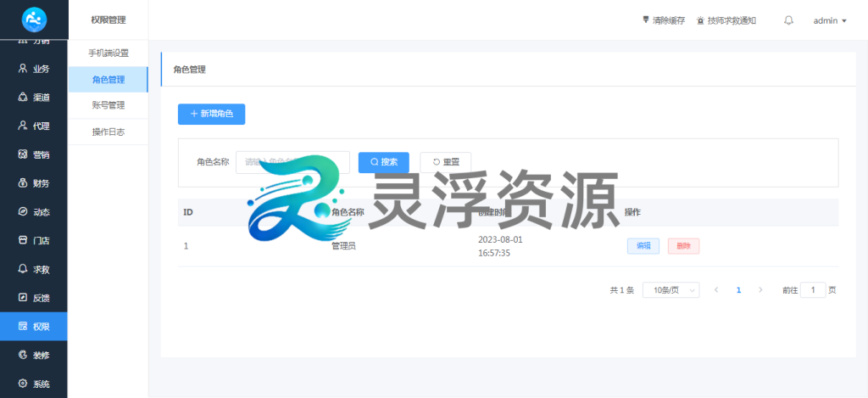The image size is (868, 398).
Task: Open the 财务 sidebar section
Action: tap(34, 183)
